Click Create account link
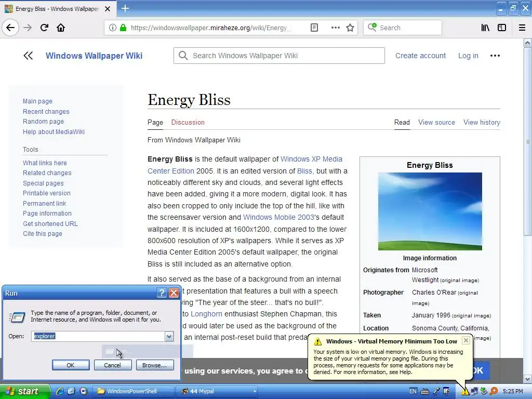Image resolution: width=532 pixels, height=399 pixels. (x=420, y=56)
